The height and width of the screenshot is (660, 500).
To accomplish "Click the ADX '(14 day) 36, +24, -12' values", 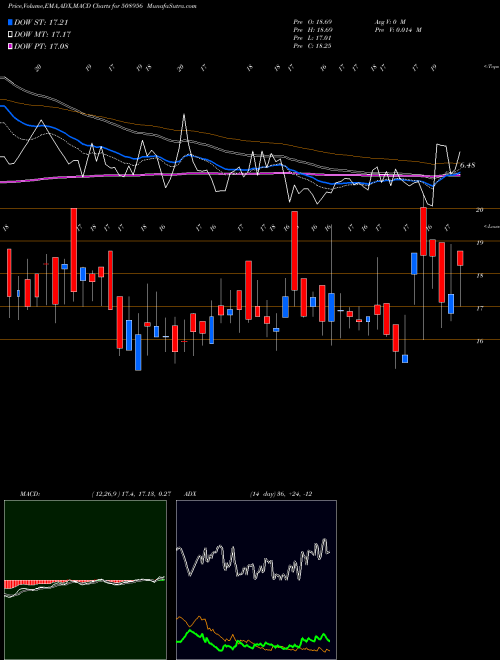I will [281, 494].
